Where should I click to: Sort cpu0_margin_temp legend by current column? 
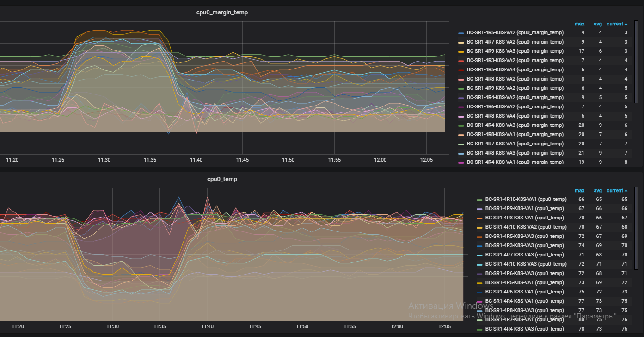(x=617, y=24)
